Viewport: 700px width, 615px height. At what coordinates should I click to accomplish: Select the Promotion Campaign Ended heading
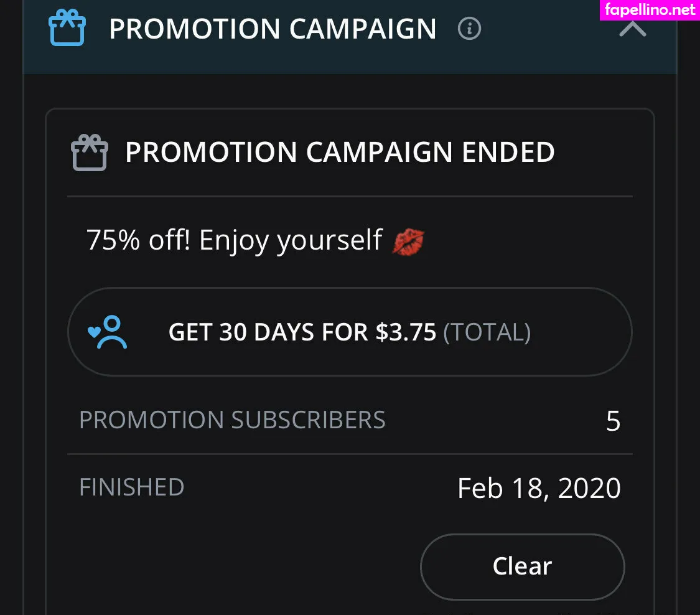pos(340,153)
